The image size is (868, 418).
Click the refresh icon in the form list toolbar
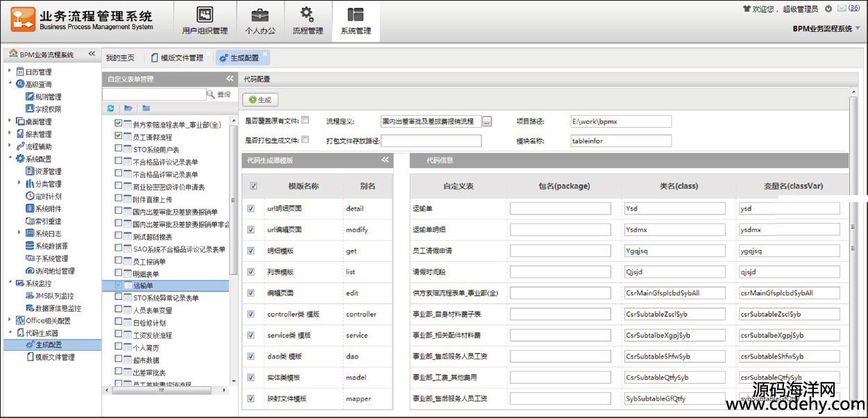[x=110, y=108]
